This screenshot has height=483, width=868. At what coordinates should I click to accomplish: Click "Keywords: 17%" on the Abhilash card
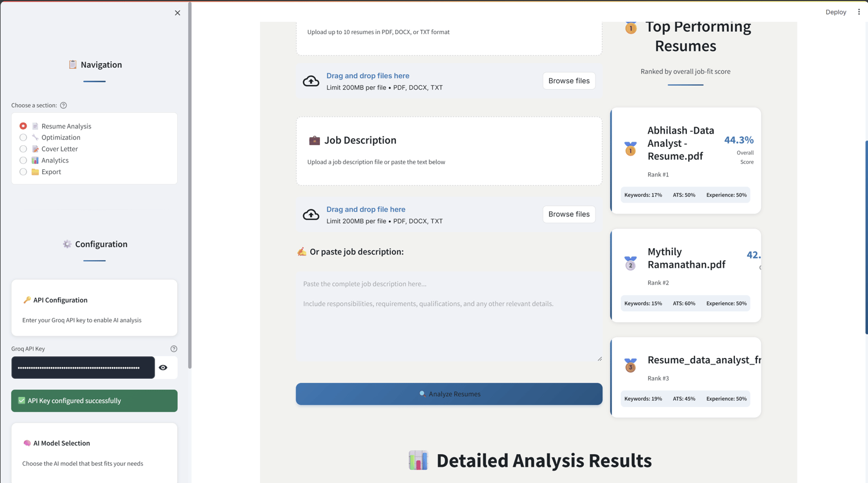(643, 195)
